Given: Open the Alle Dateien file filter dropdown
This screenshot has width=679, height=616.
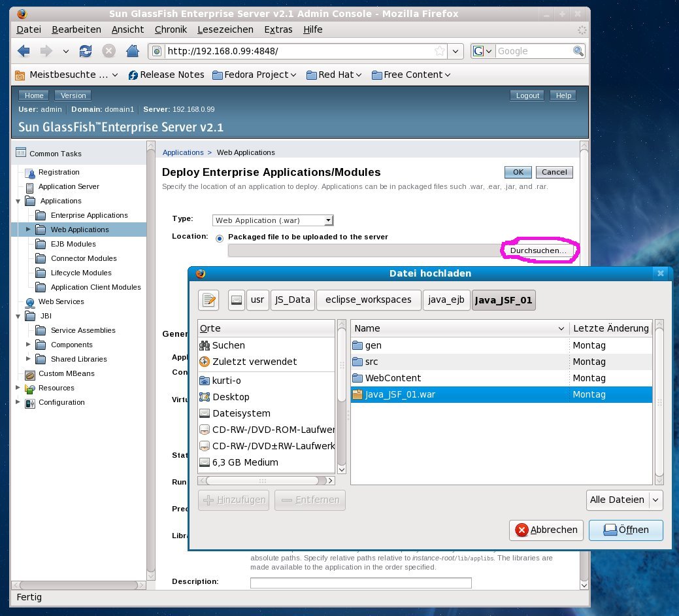Looking at the screenshot, I should pyautogui.click(x=624, y=500).
